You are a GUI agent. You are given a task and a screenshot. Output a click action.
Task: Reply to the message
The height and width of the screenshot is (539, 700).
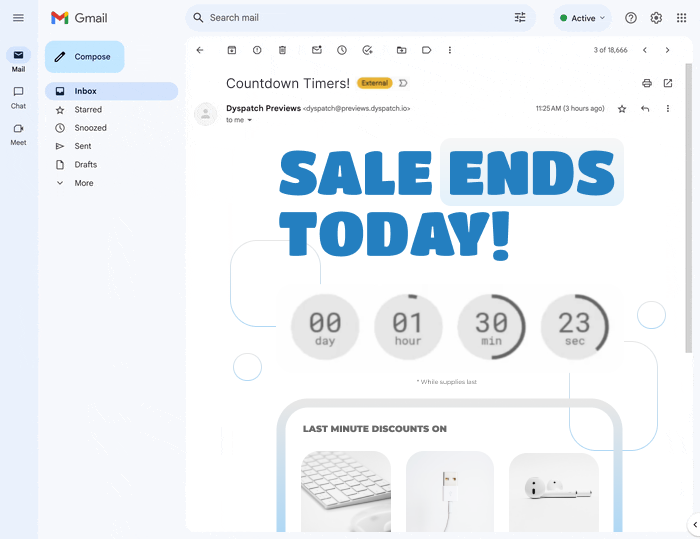[x=645, y=109]
